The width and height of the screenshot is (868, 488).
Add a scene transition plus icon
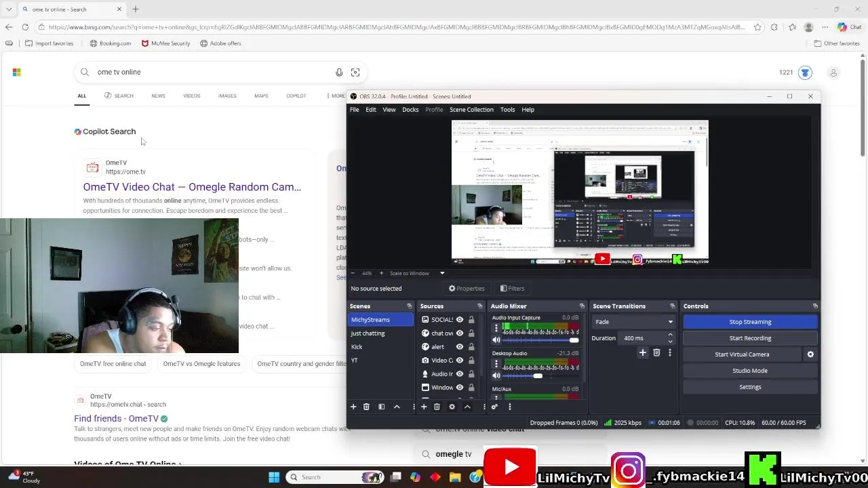pos(643,352)
